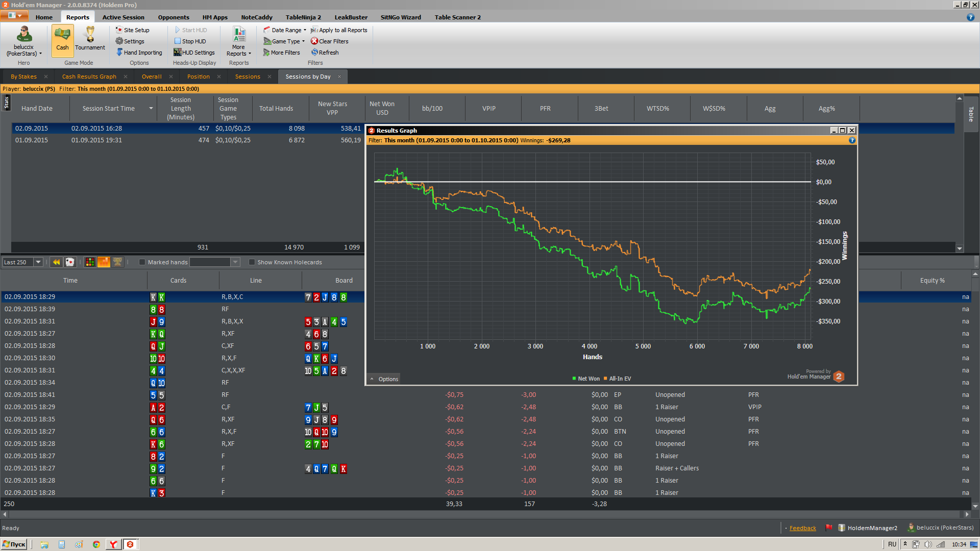This screenshot has width=980, height=551.
Task: Toggle the Marked hands checkbox
Action: (x=142, y=262)
